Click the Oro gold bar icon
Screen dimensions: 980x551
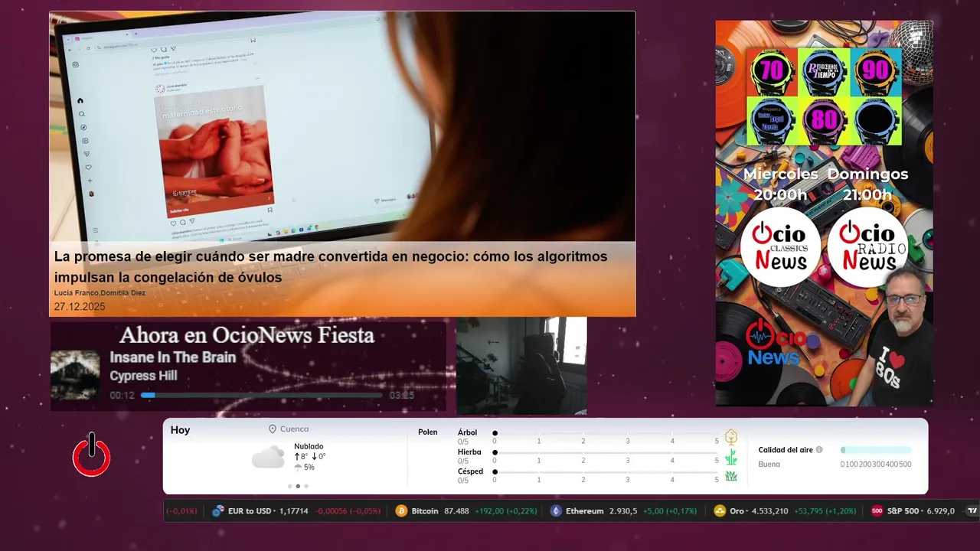(720, 511)
